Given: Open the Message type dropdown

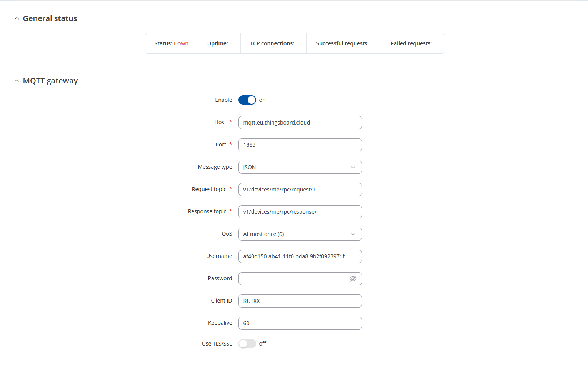Looking at the screenshot, I should (300, 167).
